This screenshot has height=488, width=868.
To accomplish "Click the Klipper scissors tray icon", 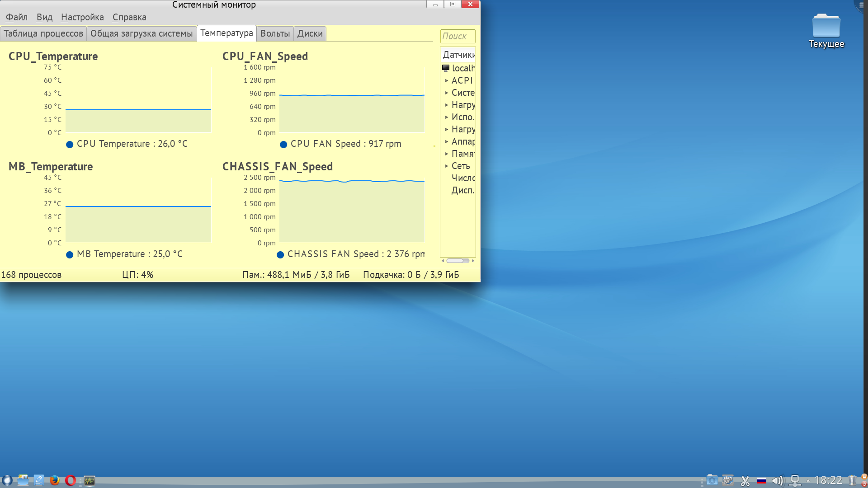I will point(745,480).
